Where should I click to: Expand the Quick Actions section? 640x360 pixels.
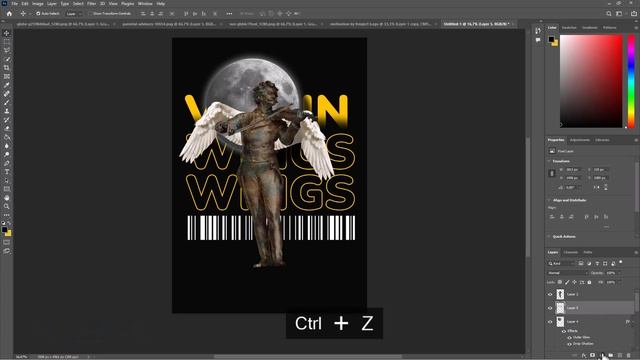549,236
